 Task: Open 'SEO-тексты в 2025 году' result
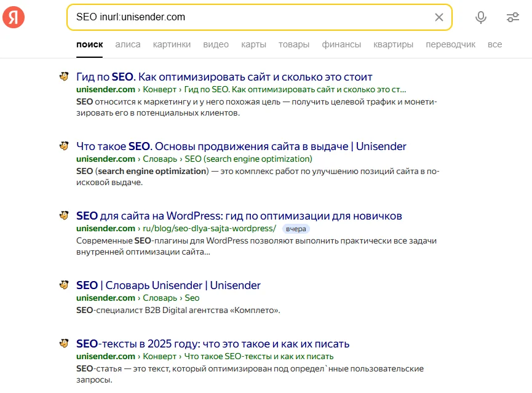click(213, 343)
